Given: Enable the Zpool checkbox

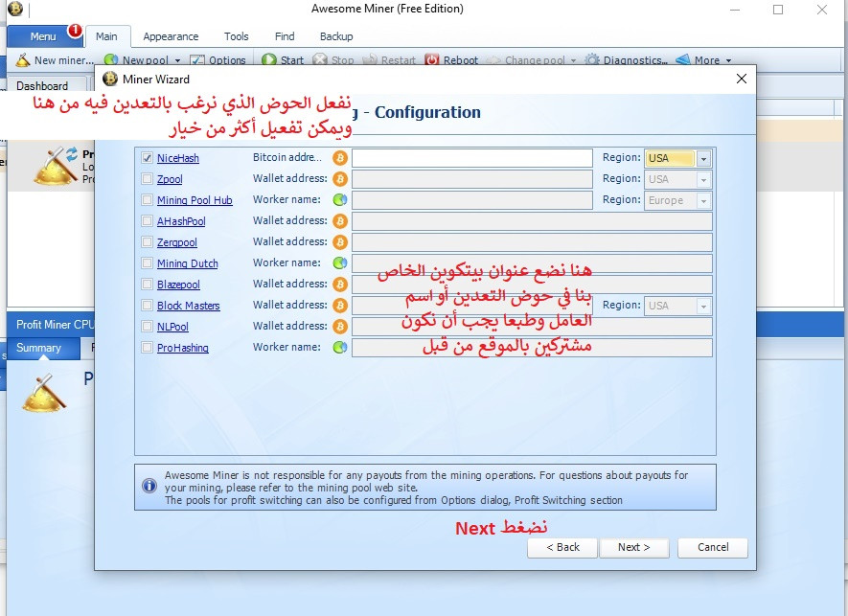Looking at the screenshot, I should [147, 178].
